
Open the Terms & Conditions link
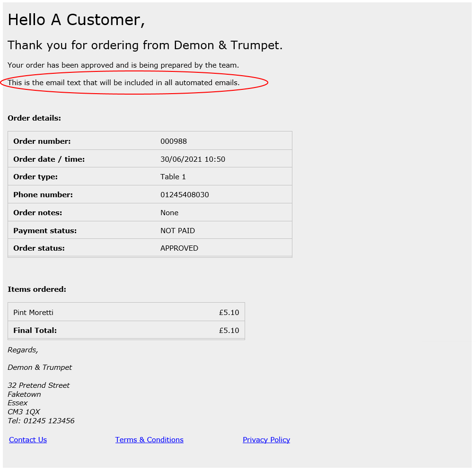click(x=150, y=439)
